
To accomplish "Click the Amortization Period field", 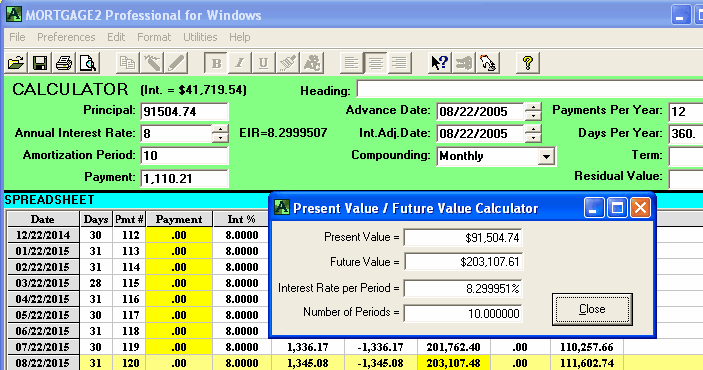I will tap(184, 156).
